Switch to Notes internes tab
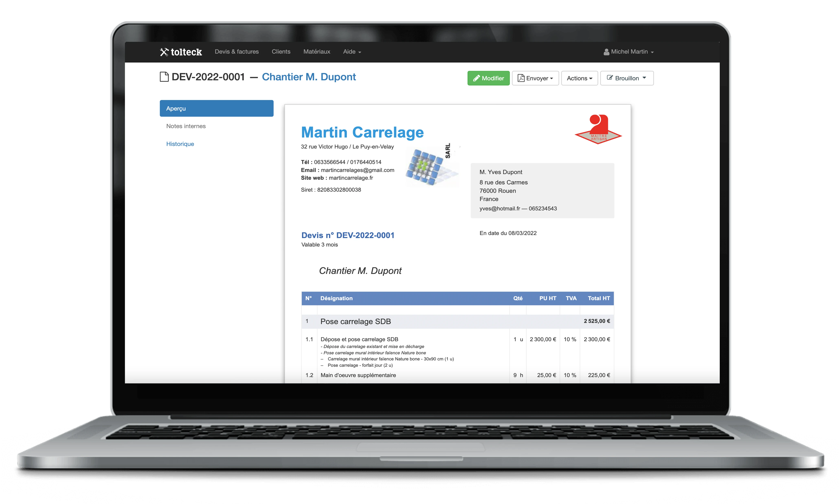The image size is (840, 504). [186, 126]
